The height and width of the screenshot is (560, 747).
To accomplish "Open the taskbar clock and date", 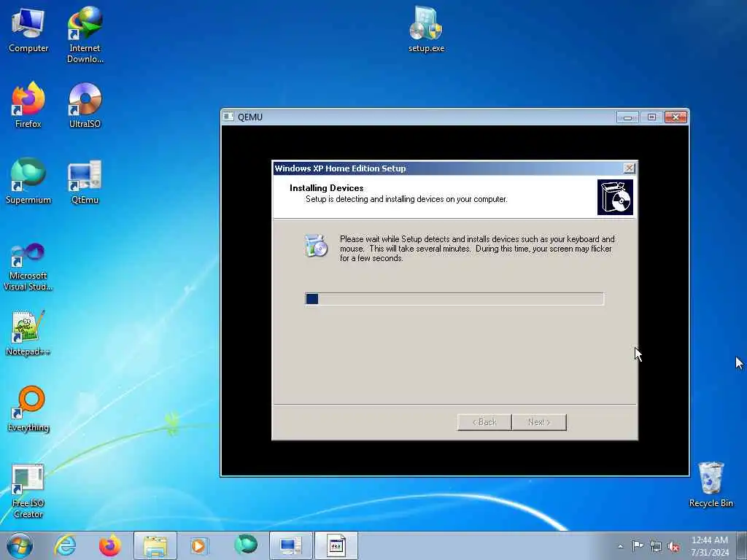I will (x=710, y=546).
